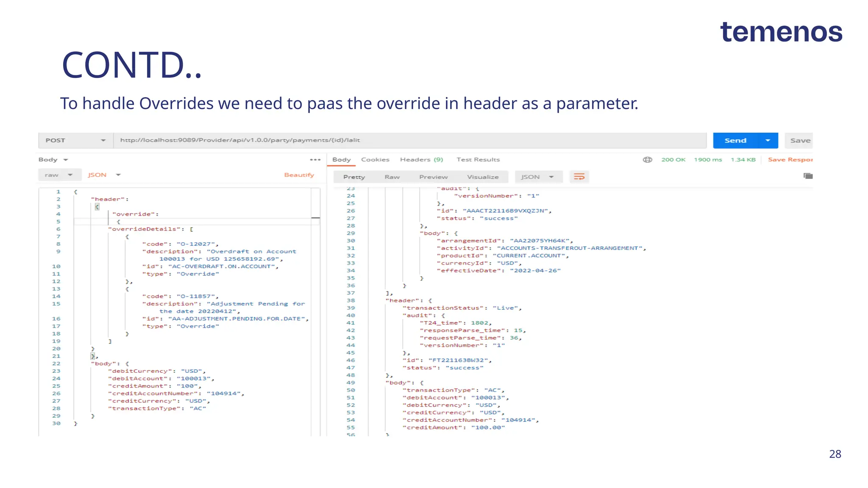Click the word-wrap lines icon
The height and width of the screenshot is (488, 868).
(579, 177)
